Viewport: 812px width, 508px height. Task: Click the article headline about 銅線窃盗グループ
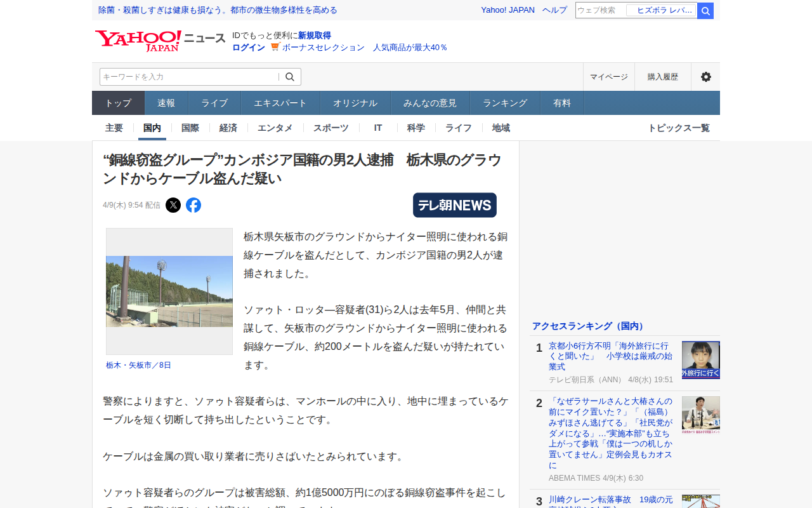[x=302, y=169]
